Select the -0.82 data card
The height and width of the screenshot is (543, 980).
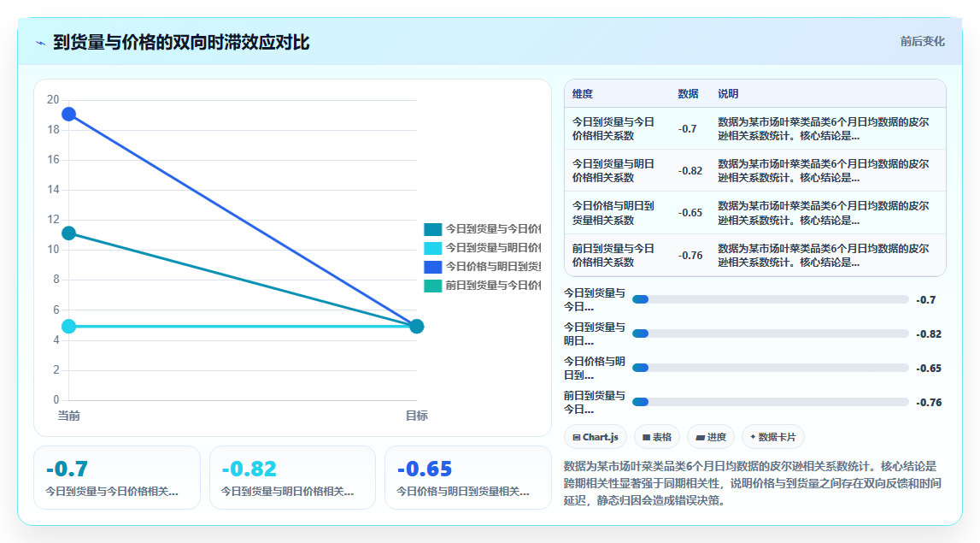[x=292, y=477]
